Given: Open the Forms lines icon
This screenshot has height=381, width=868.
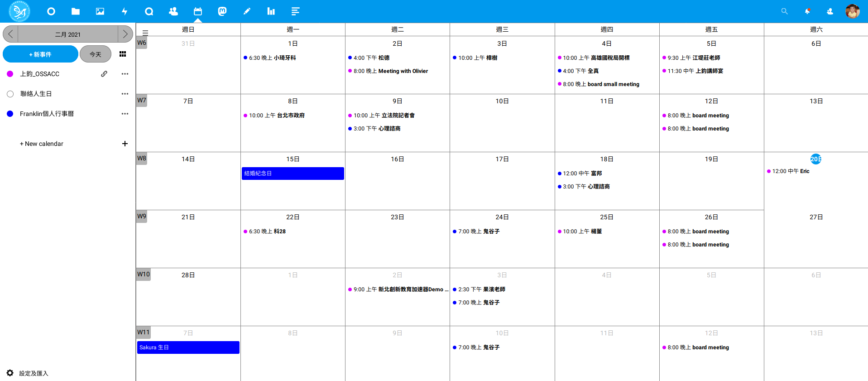Looking at the screenshot, I should (295, 11).
